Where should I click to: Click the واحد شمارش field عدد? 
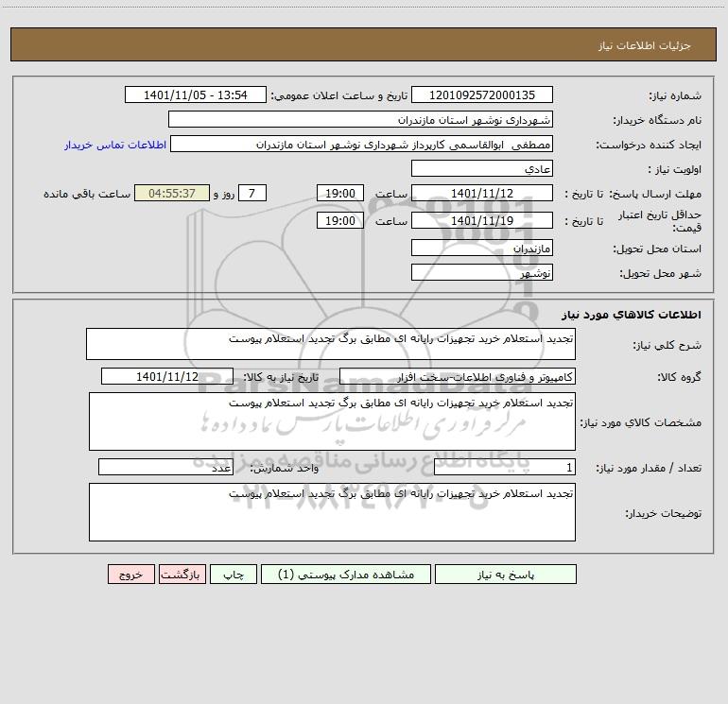pyautogui.click(x=165, y=468)
